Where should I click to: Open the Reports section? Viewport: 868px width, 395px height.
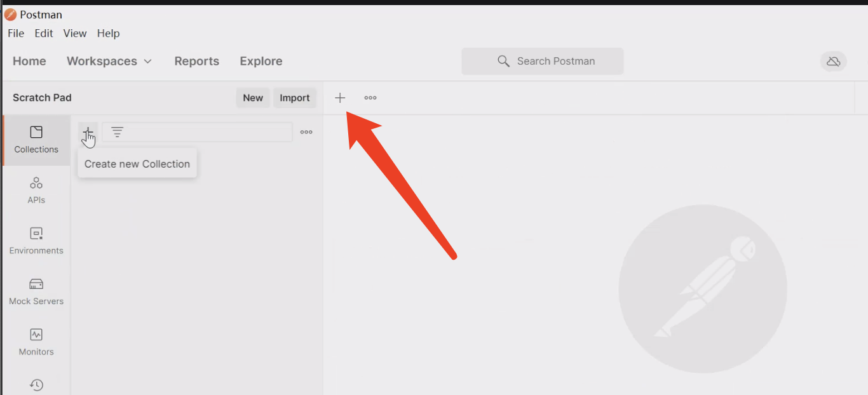click(x=197, y=61)
